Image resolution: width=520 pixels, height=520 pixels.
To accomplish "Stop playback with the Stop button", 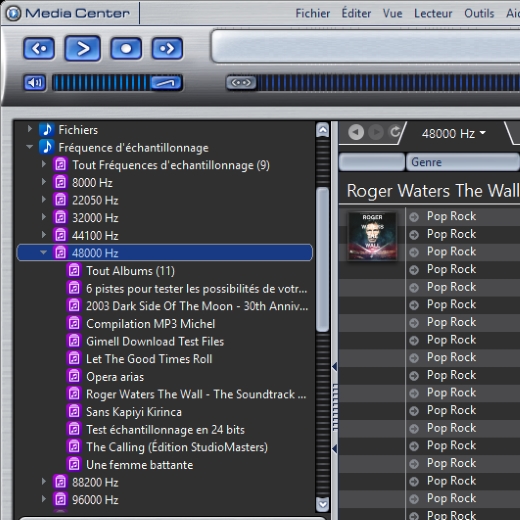I will [126, 49].
